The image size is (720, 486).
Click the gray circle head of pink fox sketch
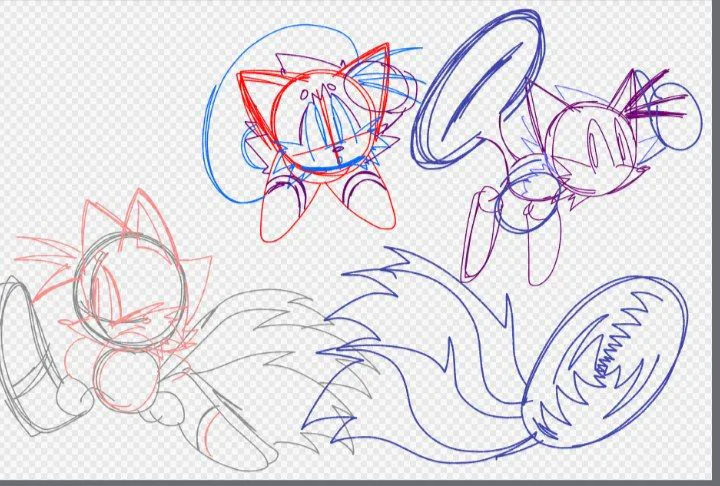130,291
